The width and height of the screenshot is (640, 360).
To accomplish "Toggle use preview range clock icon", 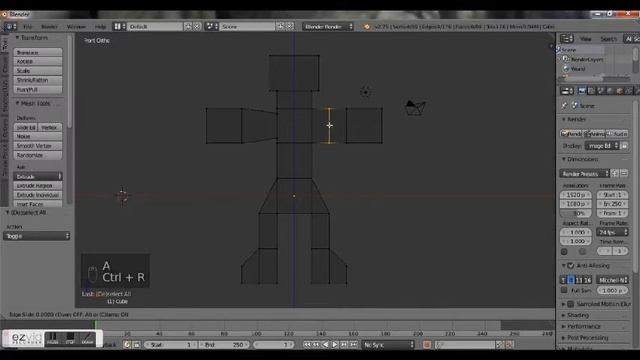I will (x=127, y=345).
